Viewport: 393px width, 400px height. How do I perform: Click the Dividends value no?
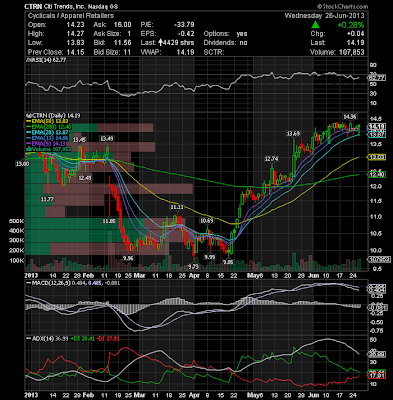click(x=243, y=43)
